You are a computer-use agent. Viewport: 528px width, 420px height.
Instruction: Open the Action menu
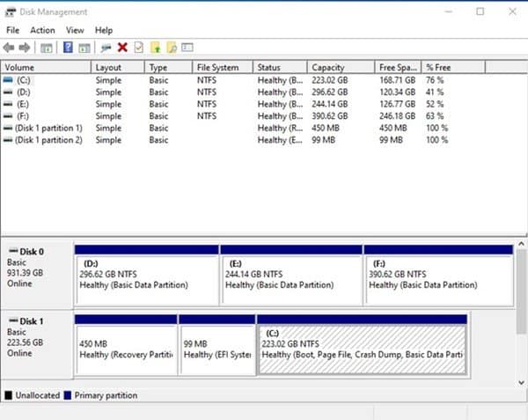coord(42,30)
